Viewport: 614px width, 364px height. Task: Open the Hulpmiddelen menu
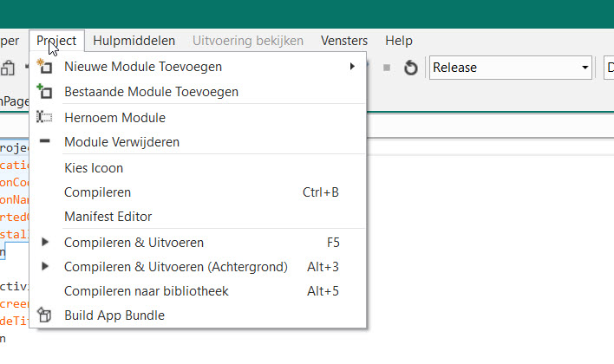[x=134, y=41]
